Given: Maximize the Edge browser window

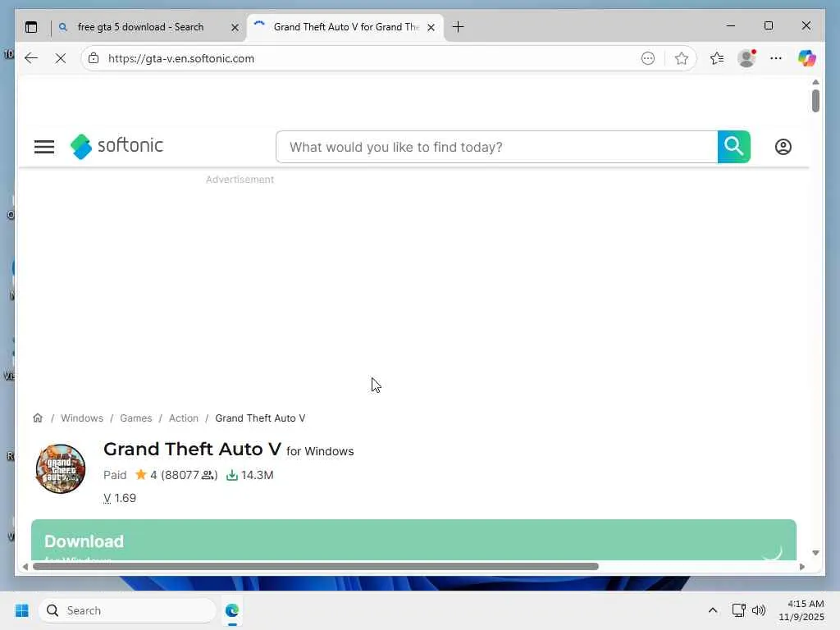Looking at the screenshot, I should click(768, 25).
